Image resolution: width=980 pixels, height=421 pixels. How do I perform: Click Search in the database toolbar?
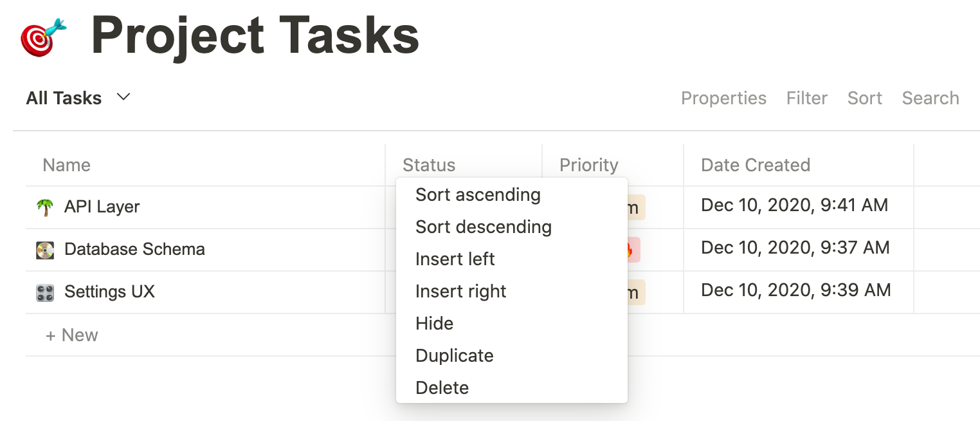point(930,98)
